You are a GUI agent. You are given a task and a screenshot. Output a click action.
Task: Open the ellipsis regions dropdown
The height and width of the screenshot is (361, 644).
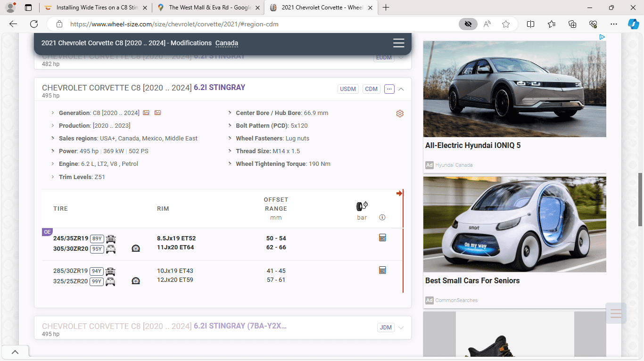coord(389,89)
